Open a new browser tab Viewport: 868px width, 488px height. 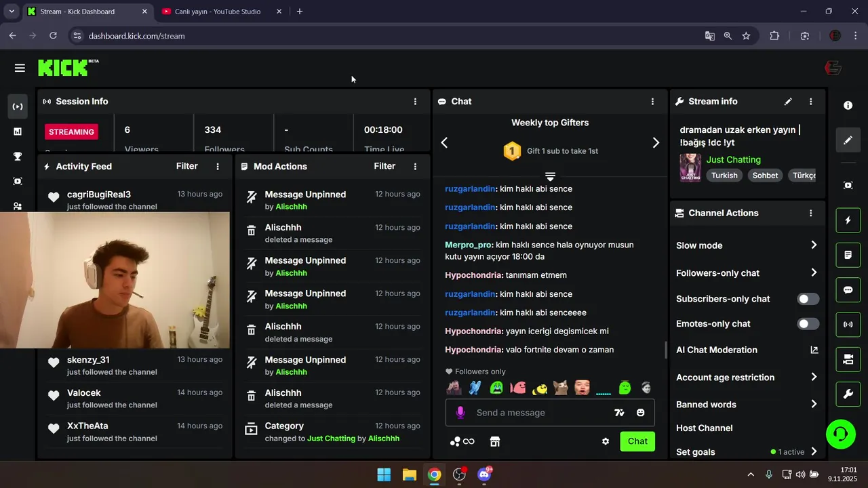pos(300,12)
